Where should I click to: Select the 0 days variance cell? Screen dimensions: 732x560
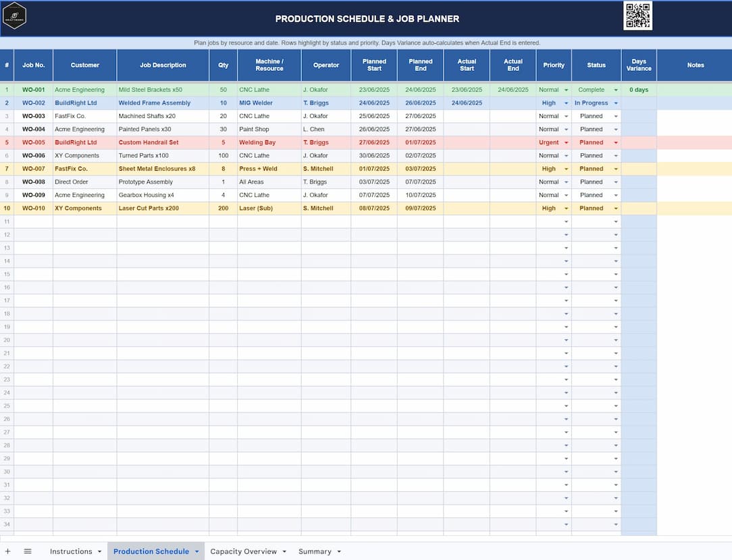tap(639, 90)
